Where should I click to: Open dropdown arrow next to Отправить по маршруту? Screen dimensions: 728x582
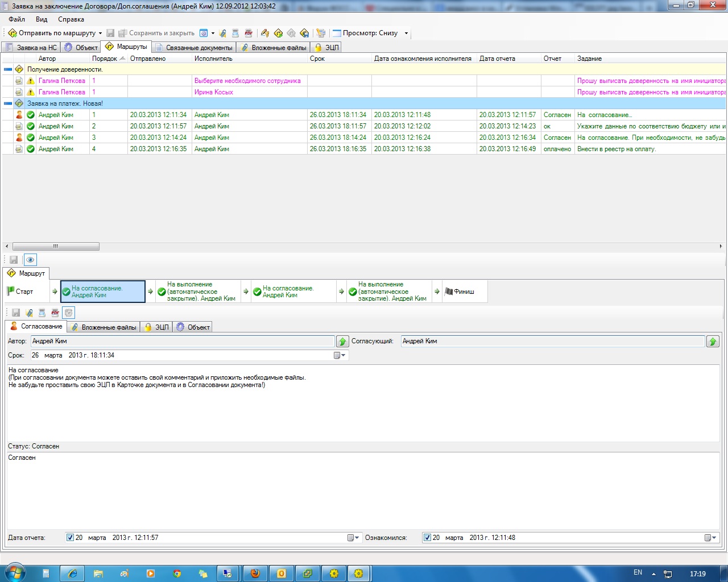(x=101, y=34)
